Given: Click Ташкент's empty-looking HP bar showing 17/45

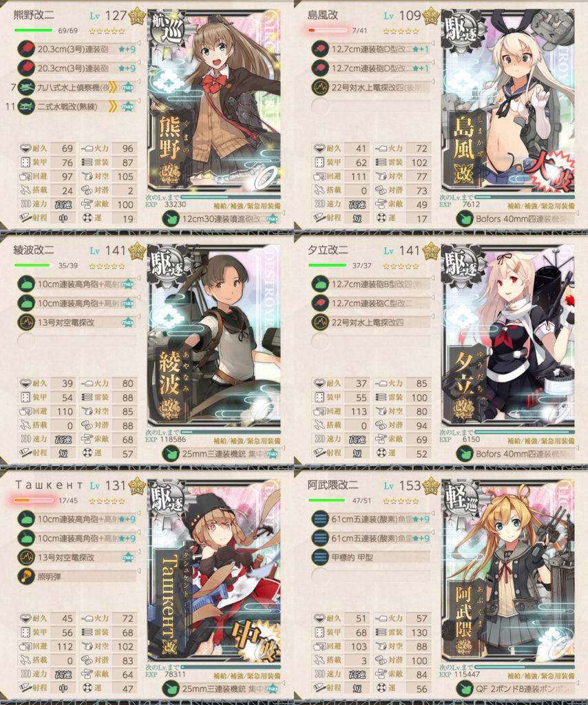Looking at the screenshot, I should 34,500.
